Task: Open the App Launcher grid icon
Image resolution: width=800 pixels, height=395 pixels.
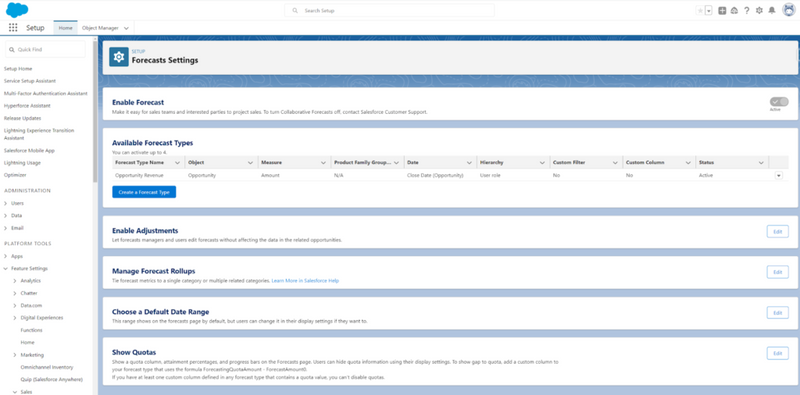Action: pyautogui.click(x=13, y=28)
